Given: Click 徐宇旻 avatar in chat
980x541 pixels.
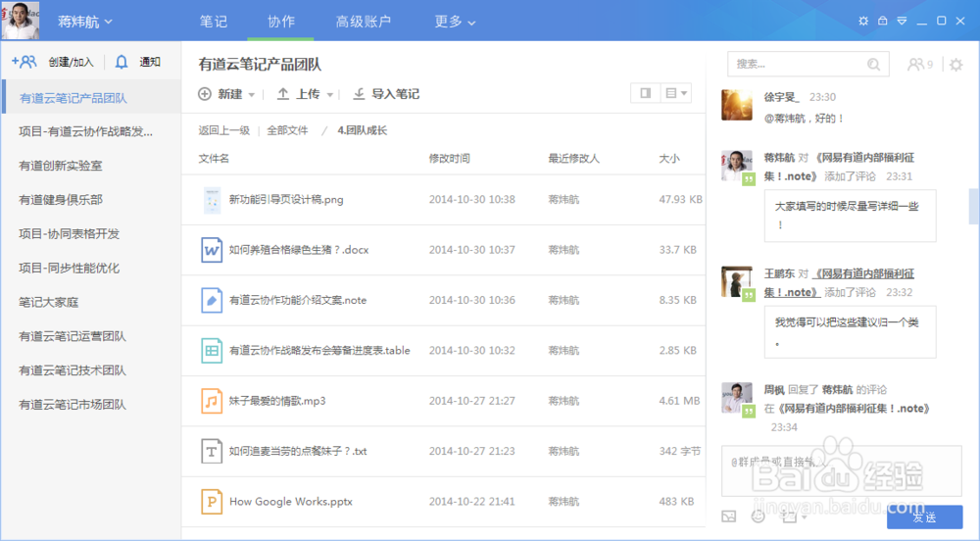Looking at the screenshot, I should [x=737, y=104].
